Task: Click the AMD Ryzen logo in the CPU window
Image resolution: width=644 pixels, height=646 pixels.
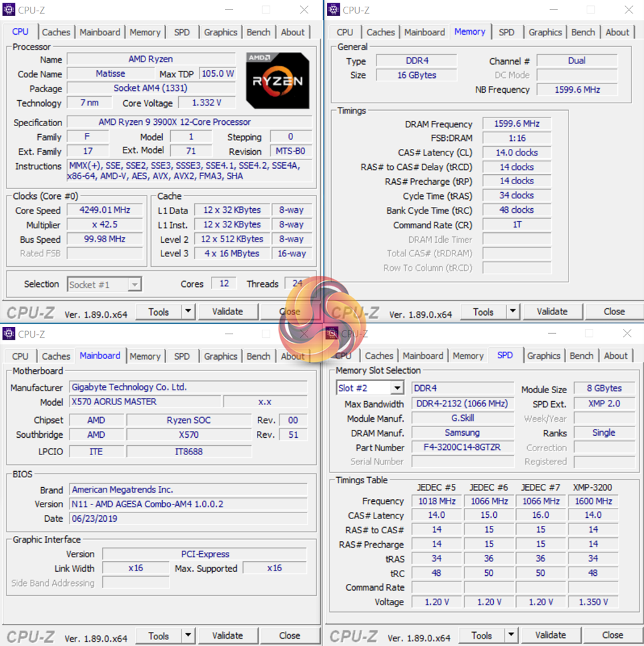Action: tap(278, 80)
